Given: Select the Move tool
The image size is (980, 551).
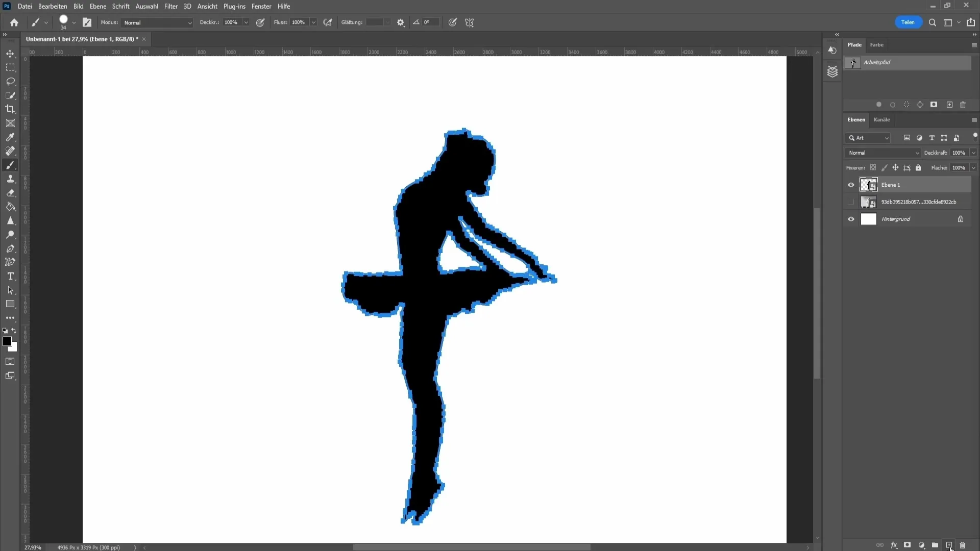Looking at the screenshot, I should 10,53.
